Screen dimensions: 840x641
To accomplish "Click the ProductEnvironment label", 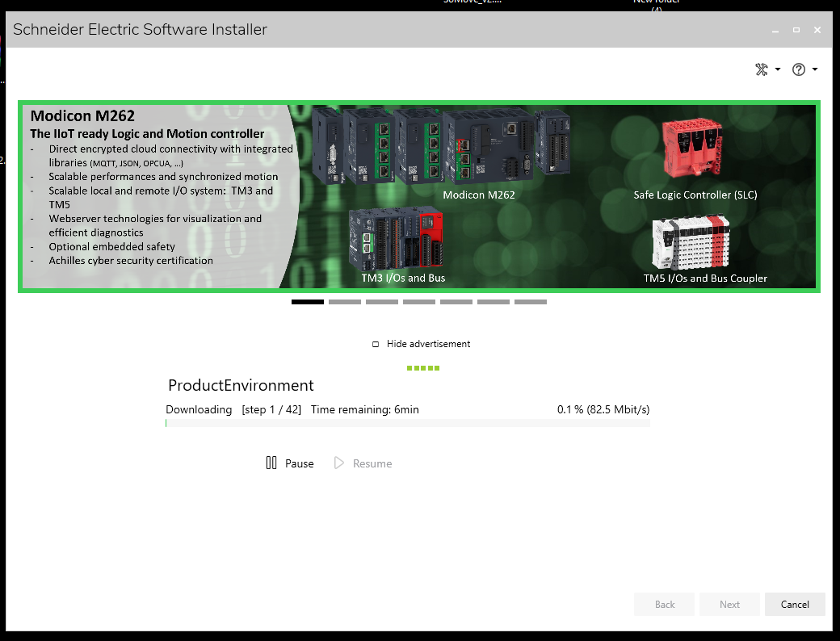I will 241,386.
